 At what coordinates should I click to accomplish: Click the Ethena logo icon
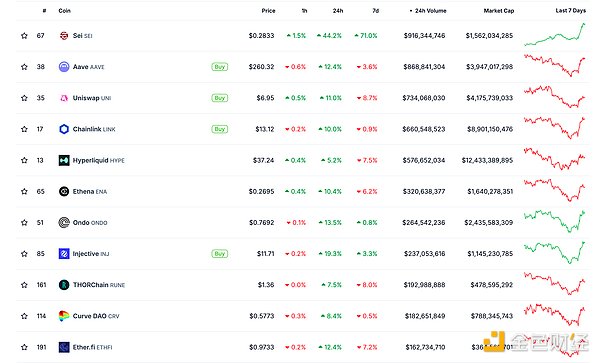pyautogui.click(x=64, y=191)
